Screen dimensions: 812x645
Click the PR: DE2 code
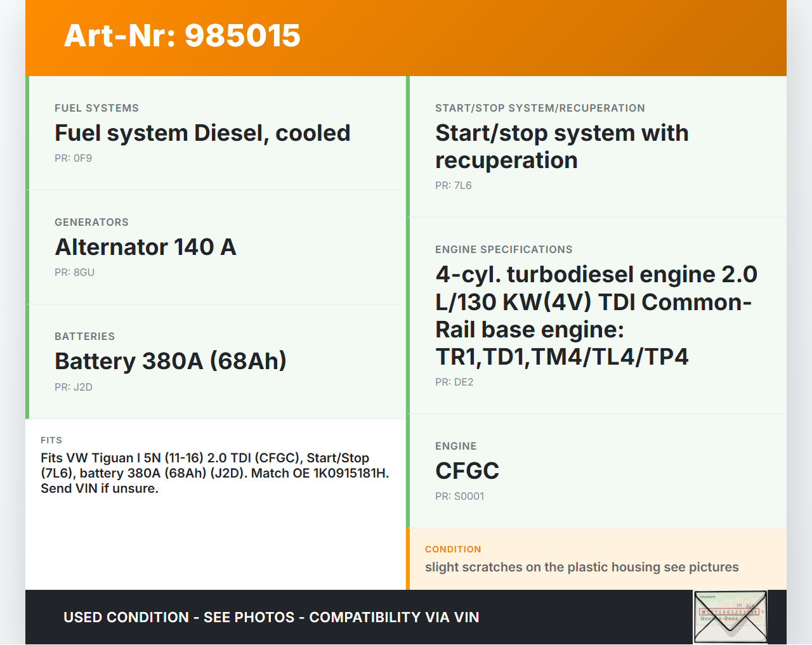pyautogui.click(x=454, y=382)
